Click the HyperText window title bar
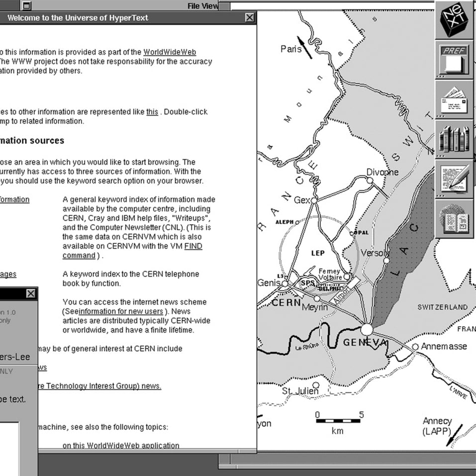Viewport: 476px width, 476px height. point(124,17)
